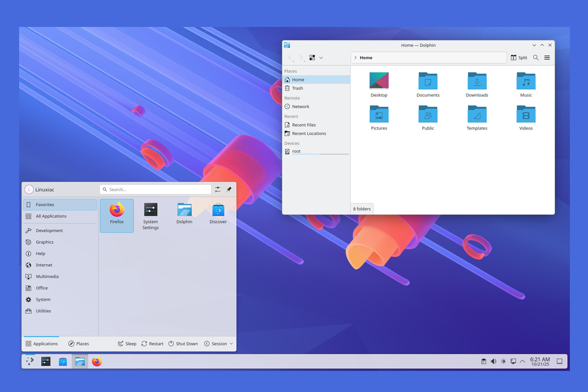
Task: Open the Development category
Action: (60, 230)
